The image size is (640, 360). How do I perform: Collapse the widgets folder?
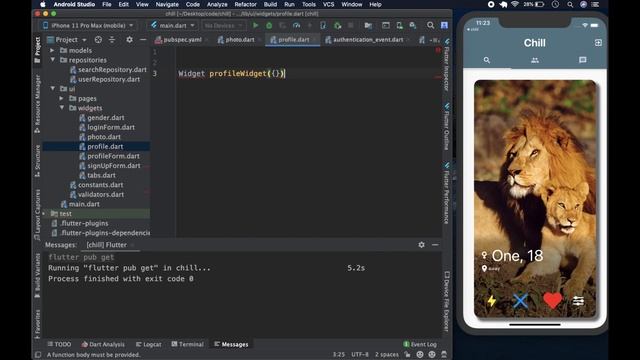pos(61,108)
